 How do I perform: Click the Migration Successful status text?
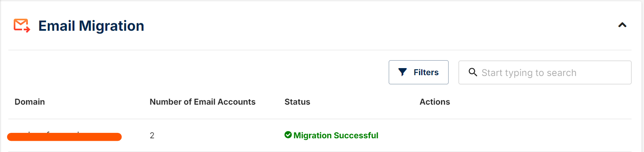[336, 135]
